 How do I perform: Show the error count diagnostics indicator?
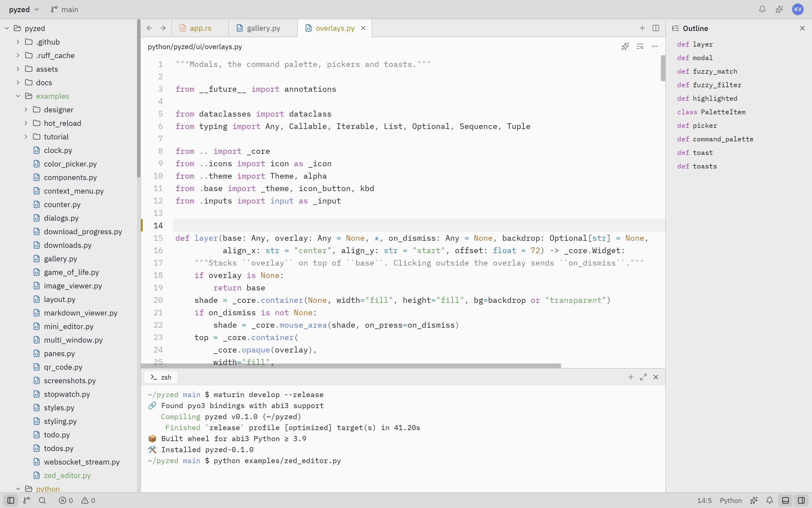[x=66, y=500]
